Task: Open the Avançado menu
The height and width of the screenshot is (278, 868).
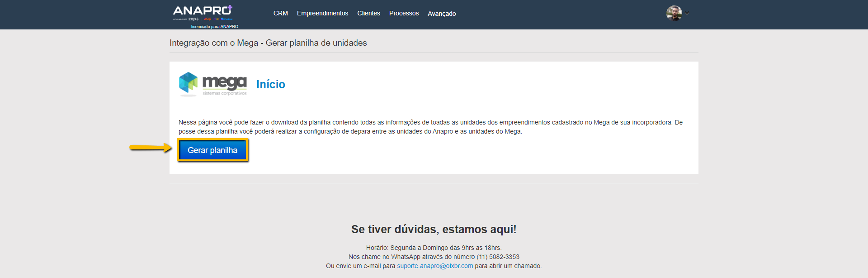Action: point(442,14)
